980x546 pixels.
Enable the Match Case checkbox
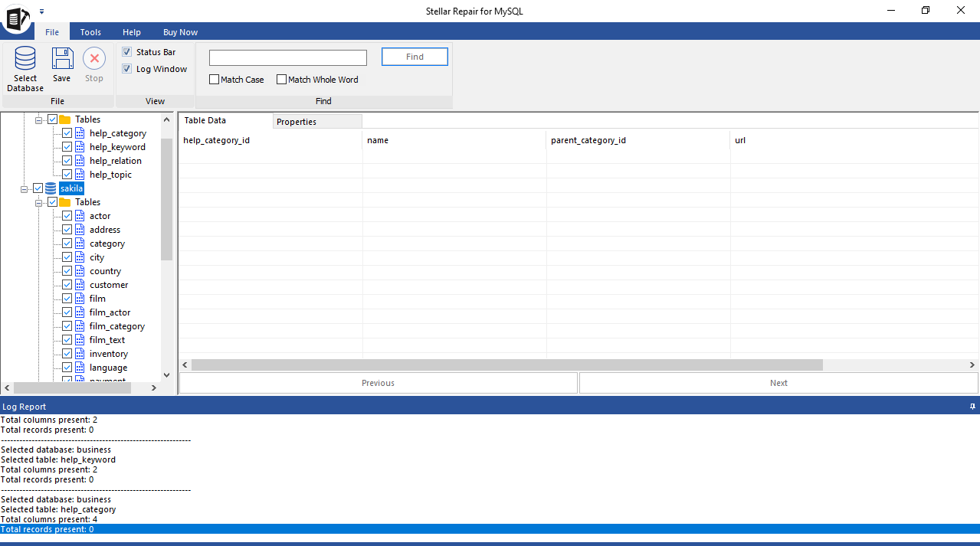[x=215, y=80]
